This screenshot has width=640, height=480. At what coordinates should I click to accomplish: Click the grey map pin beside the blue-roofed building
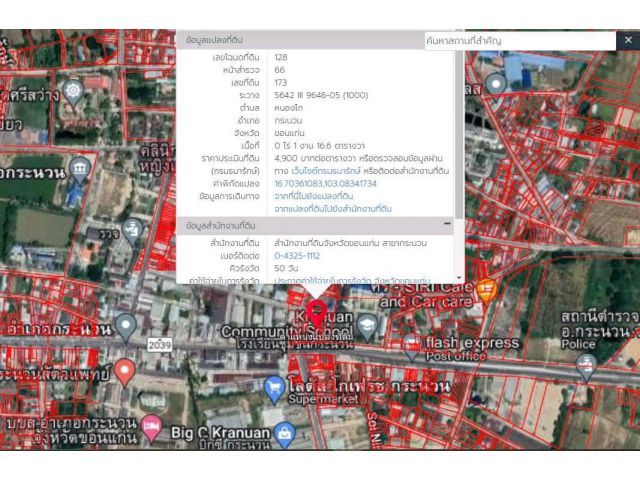[x=496, y=86]
